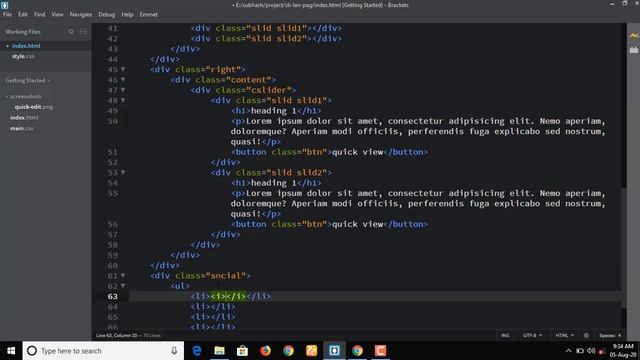This screenshot has height=360, width=640.
Task: Click highlighted <i></i> tag on line 63
Action: click(228, 296)
